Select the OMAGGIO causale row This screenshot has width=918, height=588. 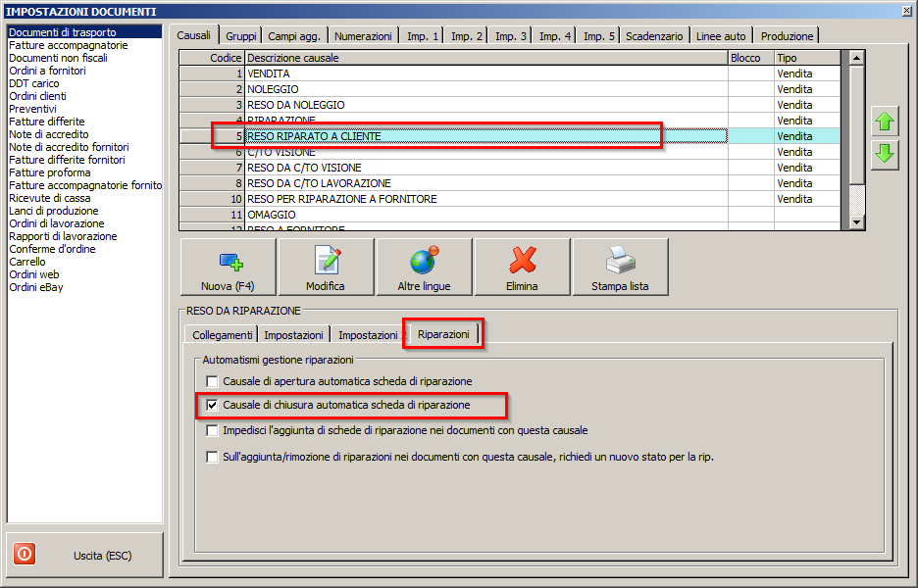pos(509,216)
